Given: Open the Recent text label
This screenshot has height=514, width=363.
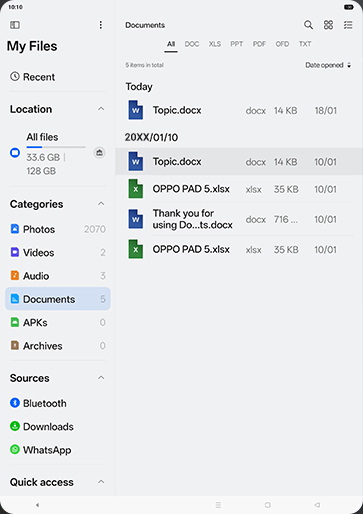Looking at the screenshot, I should (39, 77).
